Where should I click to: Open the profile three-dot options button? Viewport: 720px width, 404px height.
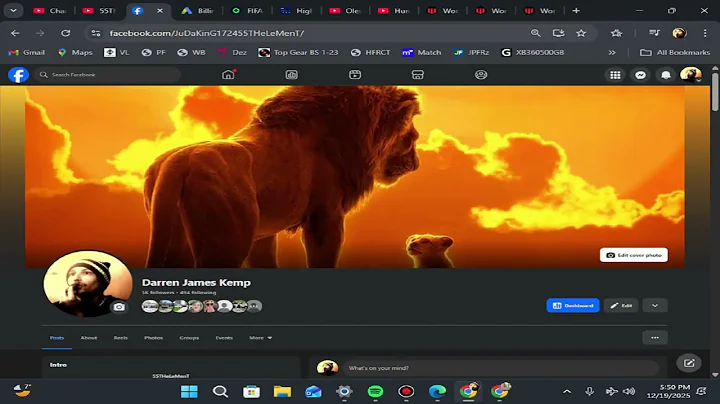tap(655, 337)
